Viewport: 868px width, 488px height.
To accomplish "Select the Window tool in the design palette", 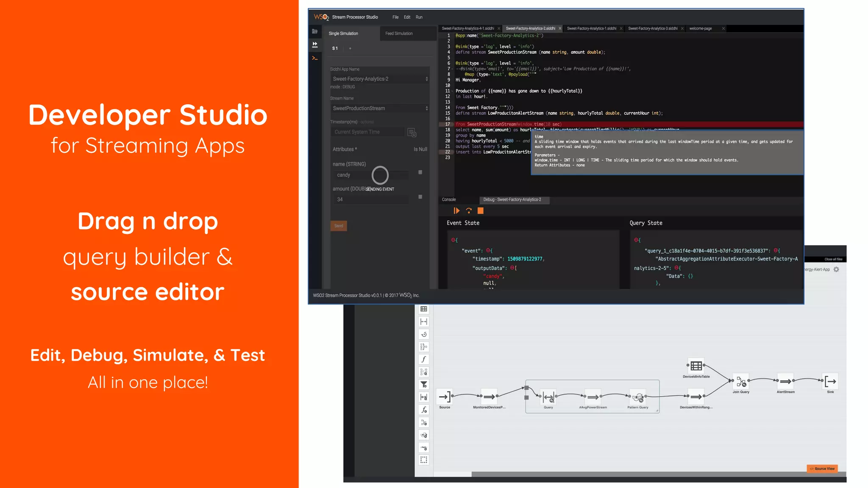I will click(x=424, y=322).
